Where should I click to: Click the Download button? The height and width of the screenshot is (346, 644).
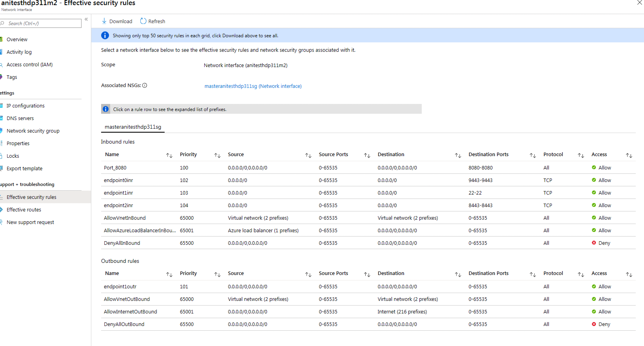coord(117,21)
